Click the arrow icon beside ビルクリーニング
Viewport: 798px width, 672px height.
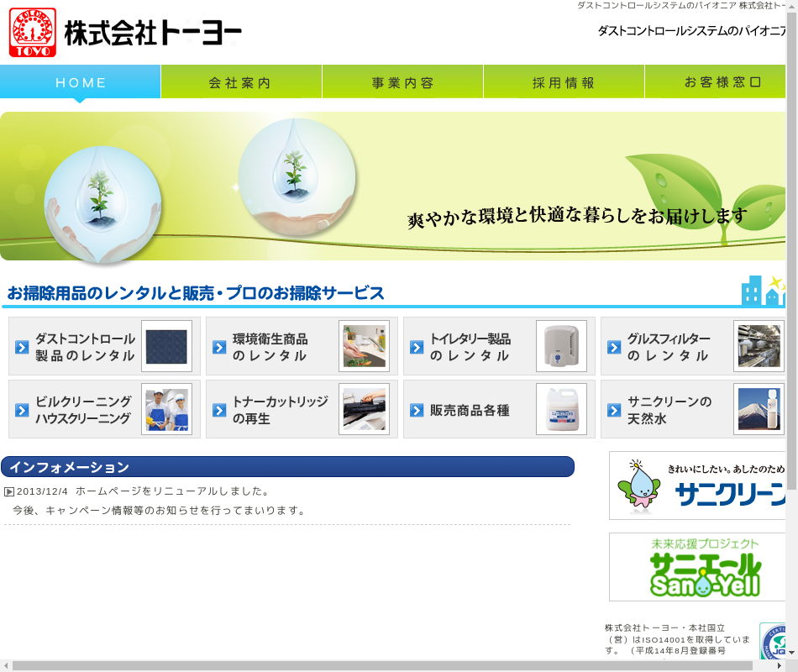[22, 410]
